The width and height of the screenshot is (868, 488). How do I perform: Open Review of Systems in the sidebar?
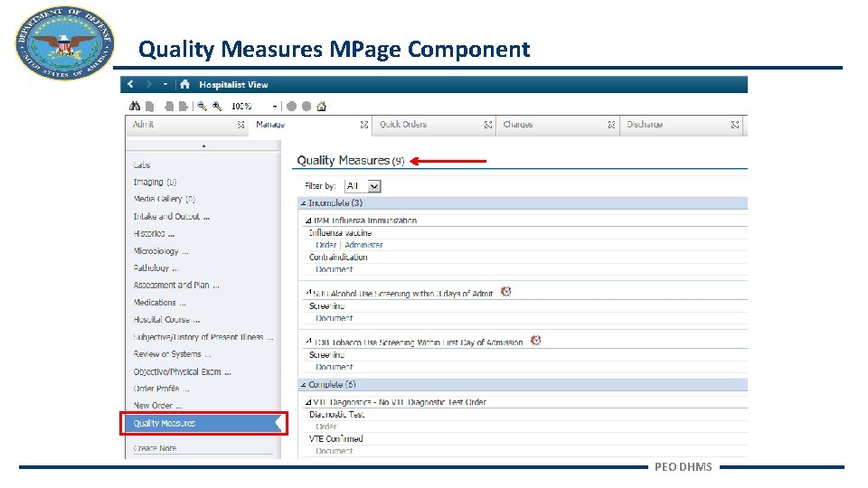[x=172, y=354]
